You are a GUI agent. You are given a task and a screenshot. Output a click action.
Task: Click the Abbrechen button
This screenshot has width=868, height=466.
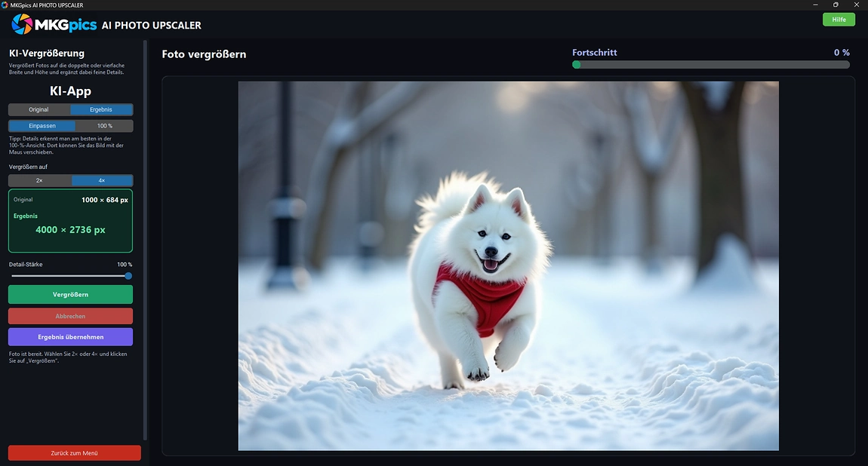click(70, 316)
